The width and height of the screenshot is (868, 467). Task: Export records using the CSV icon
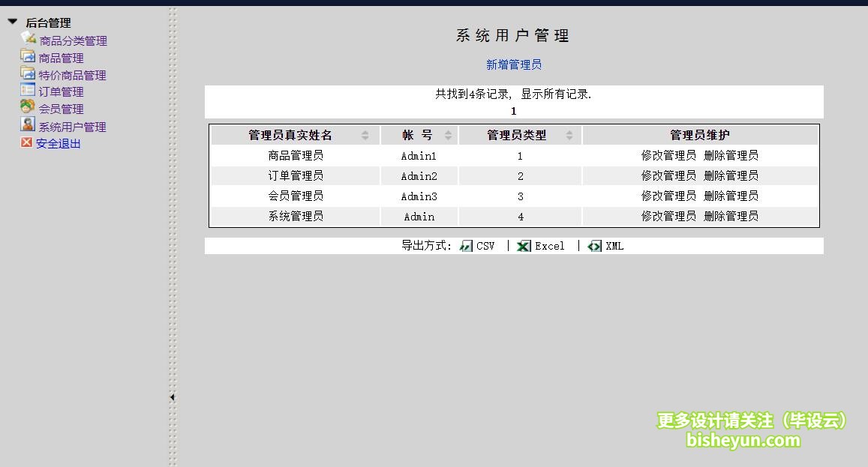click(466, 245)
